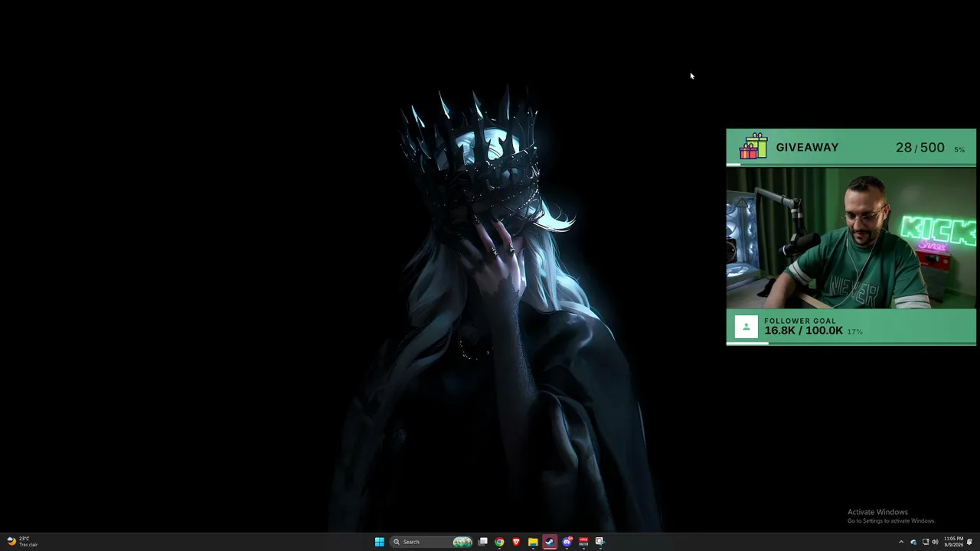
Task: Open the clock showing 11:05 PM
Action: pyautogui.click(x=953, y=542)
